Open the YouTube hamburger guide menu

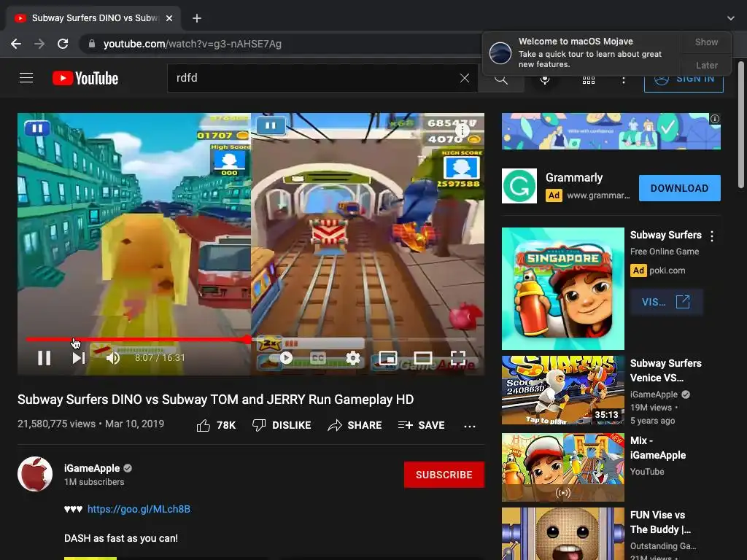point(26,77)
